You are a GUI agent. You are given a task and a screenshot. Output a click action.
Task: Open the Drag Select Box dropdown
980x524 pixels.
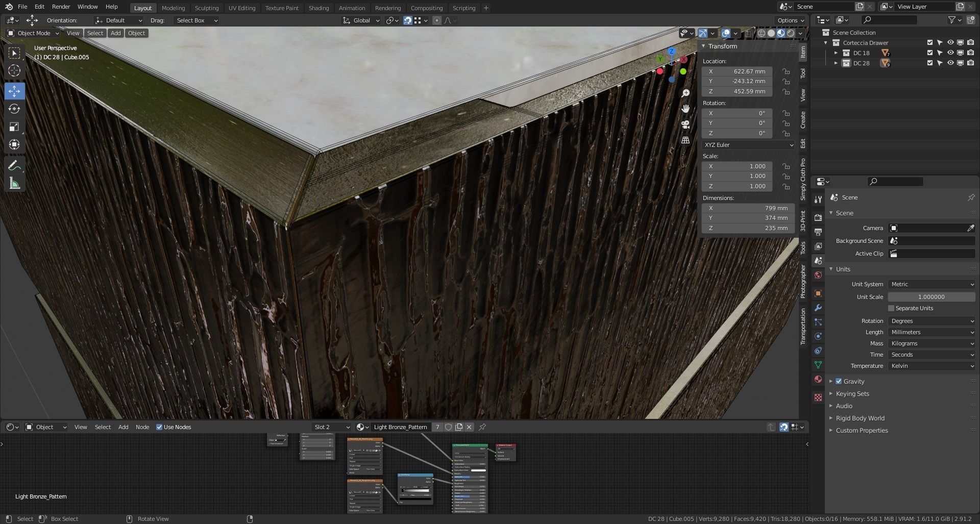click(197, 20)
